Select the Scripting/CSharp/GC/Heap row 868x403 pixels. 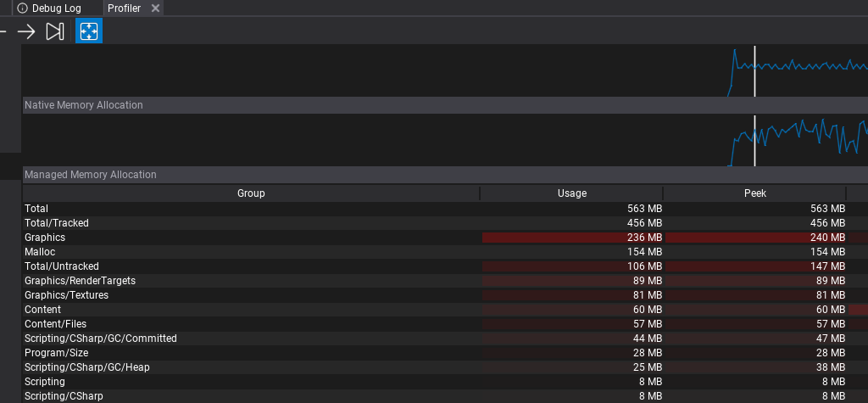(x=445, y=367)
